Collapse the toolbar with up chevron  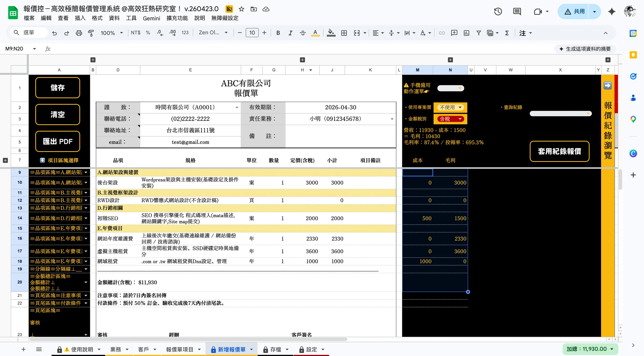point(605,33)
